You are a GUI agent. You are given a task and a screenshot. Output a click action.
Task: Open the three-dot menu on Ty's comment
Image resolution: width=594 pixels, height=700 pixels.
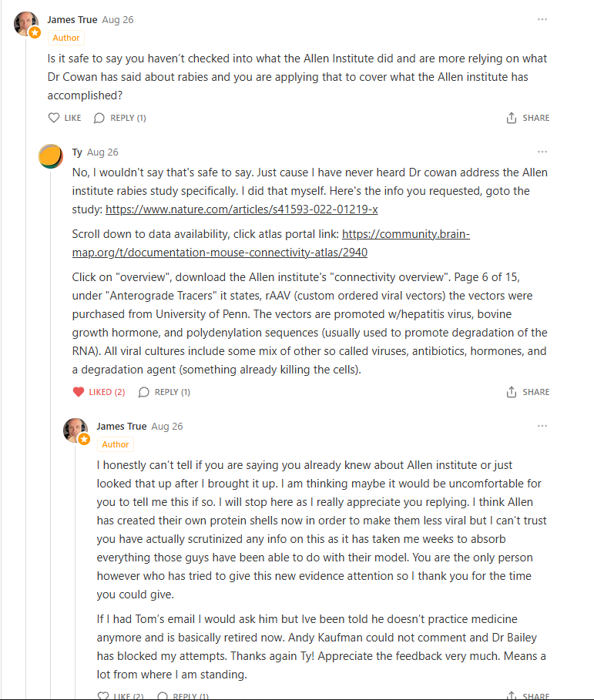click(542, 152)
